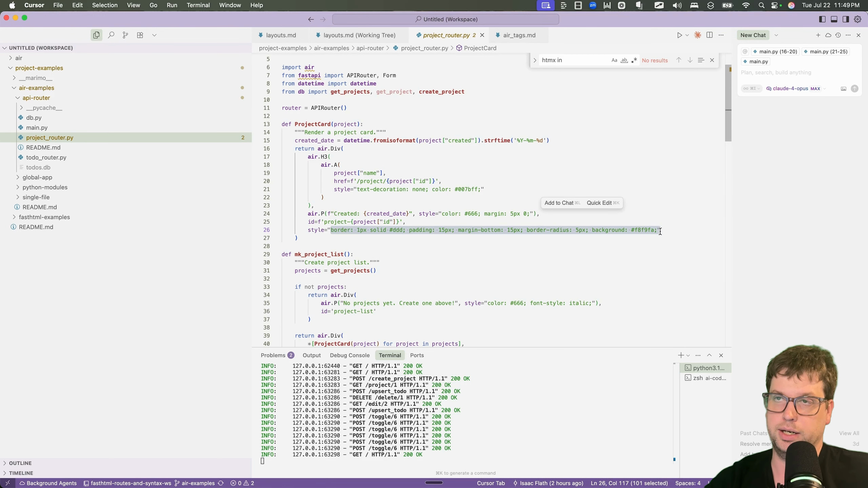Click the editor vertical scrollbar thumb

[x=728, y=103]
